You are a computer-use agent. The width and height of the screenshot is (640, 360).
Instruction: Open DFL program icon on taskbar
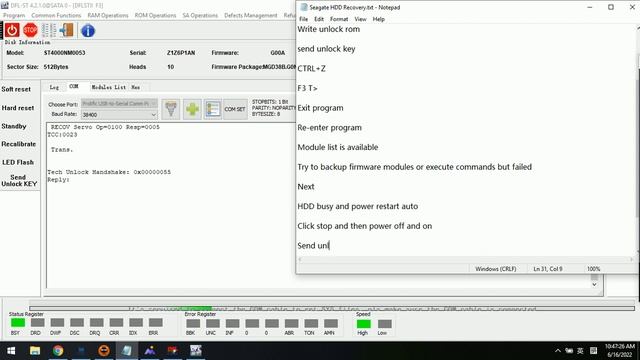(196, 351)
